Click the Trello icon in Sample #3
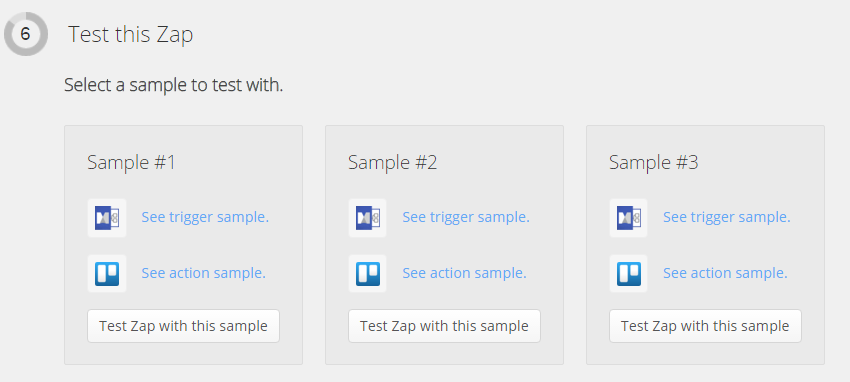The width and height of the screenshot is (850, 382). coord(628,274)
